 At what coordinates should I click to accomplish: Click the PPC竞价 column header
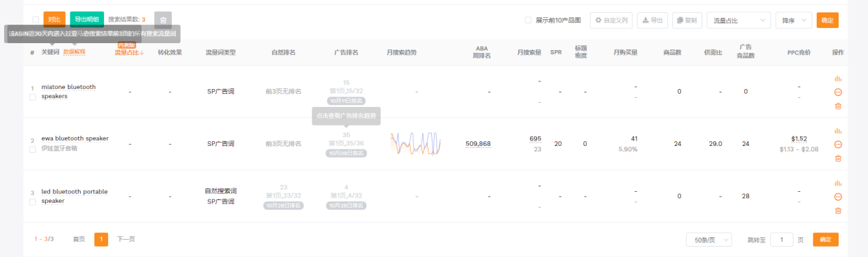pyautogui.click(x=799, y=52)
